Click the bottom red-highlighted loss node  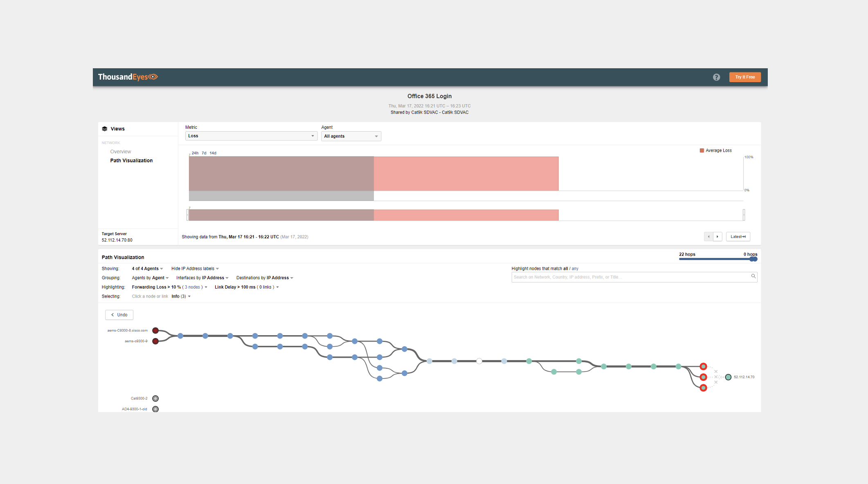coord(703,388)
